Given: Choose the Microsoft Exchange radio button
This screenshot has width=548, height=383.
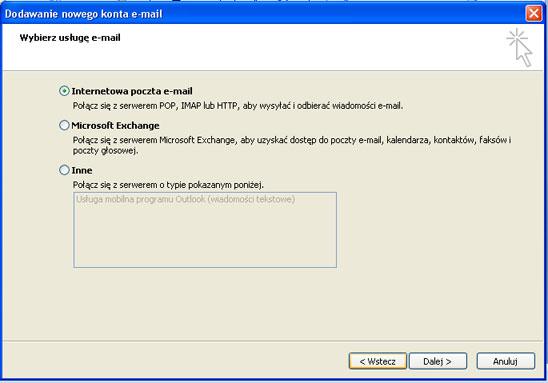Looking at the screenshot, I should coord(64,125).
